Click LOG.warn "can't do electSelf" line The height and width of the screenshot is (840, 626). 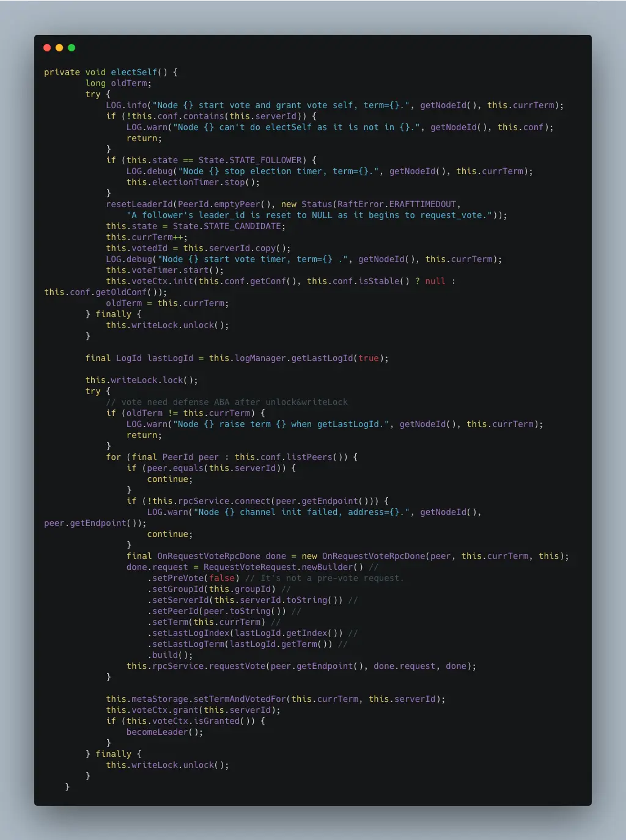click(340, 127)
